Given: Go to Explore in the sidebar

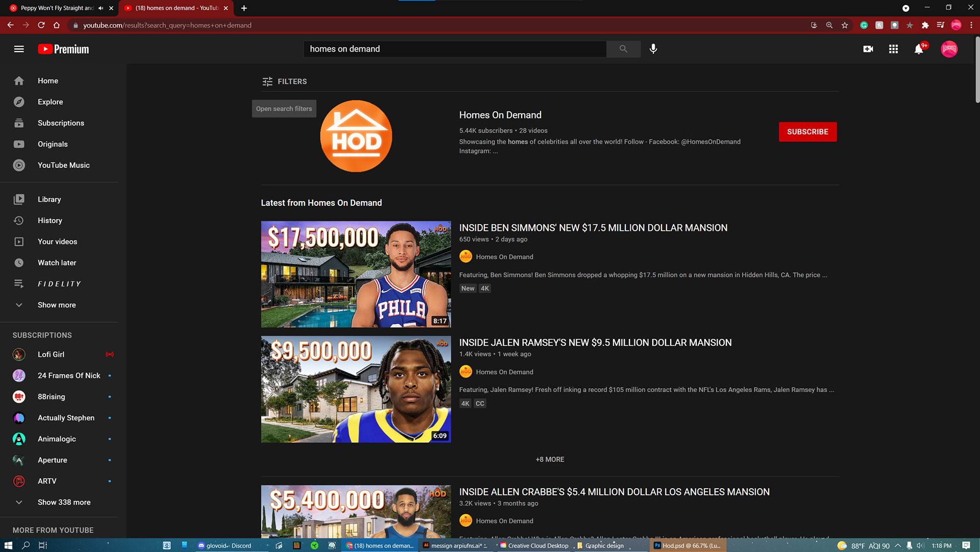Looking at the screenshot, I should coord(50,102).
